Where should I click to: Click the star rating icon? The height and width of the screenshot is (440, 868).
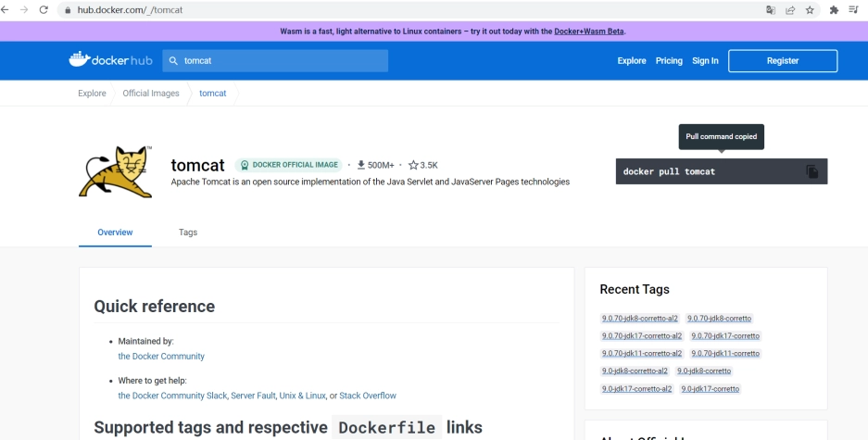[413, 165]
